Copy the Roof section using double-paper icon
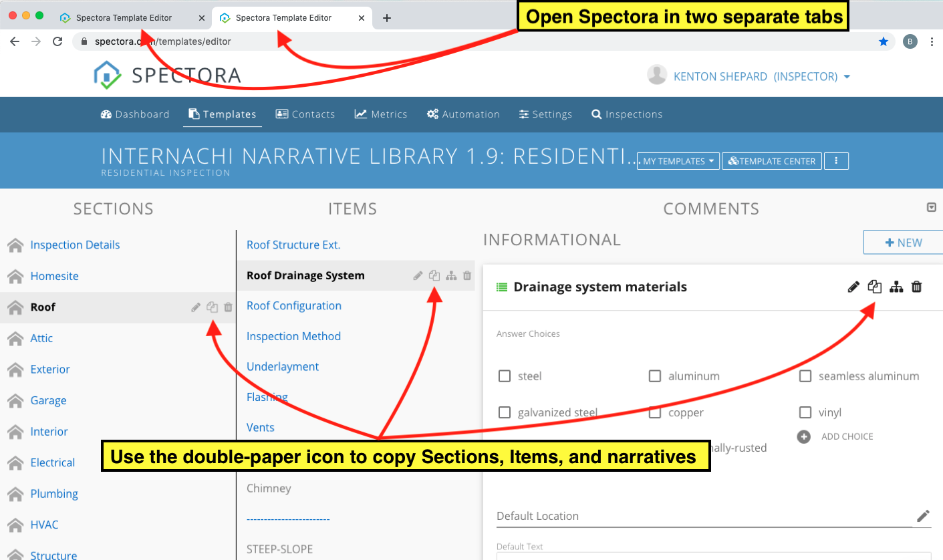The height and width of the screenshot is (560, 943). 212,307
